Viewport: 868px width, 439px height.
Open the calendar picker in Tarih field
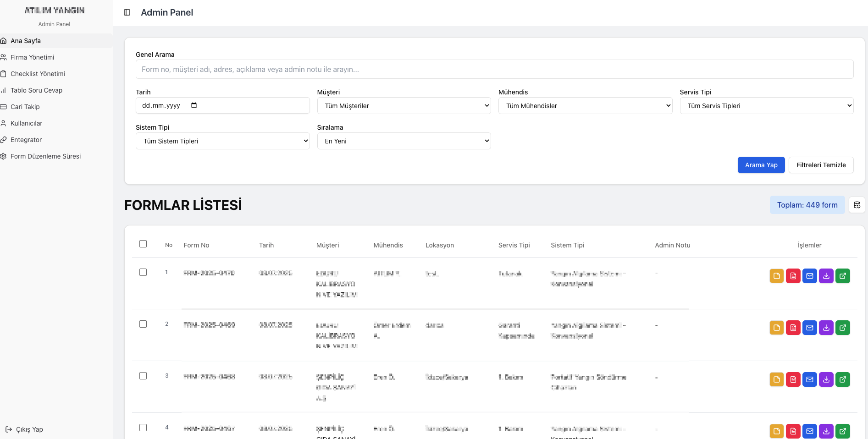(194, 105)
